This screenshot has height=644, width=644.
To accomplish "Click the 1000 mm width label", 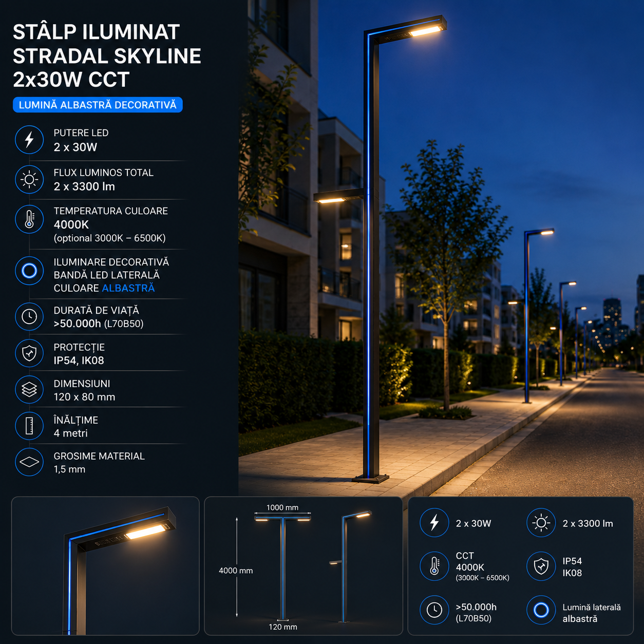I will (x=282, y=507).
